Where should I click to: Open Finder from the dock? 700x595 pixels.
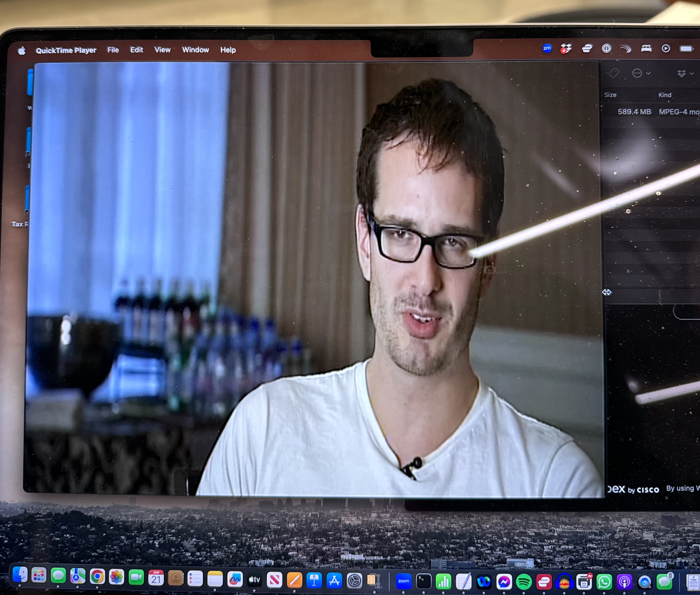tap(20, 575)
